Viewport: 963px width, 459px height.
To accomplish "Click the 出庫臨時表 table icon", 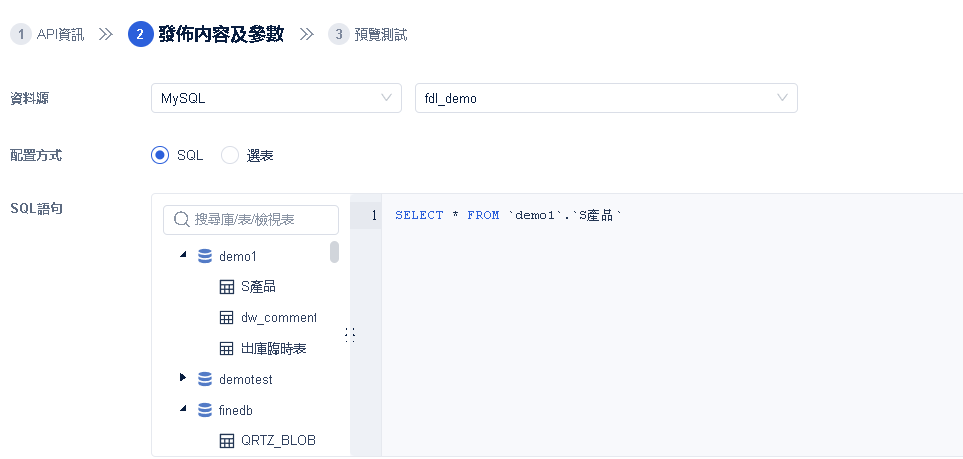I will 226,349.
